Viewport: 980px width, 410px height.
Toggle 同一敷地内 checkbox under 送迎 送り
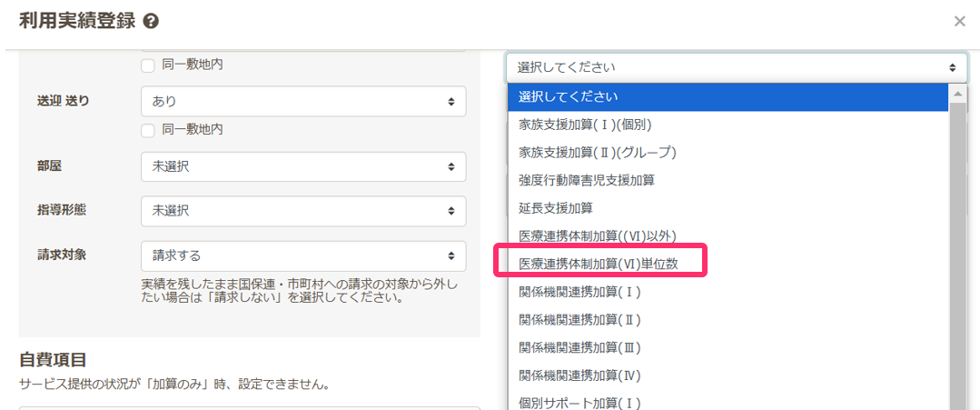[x=148, y=129]
